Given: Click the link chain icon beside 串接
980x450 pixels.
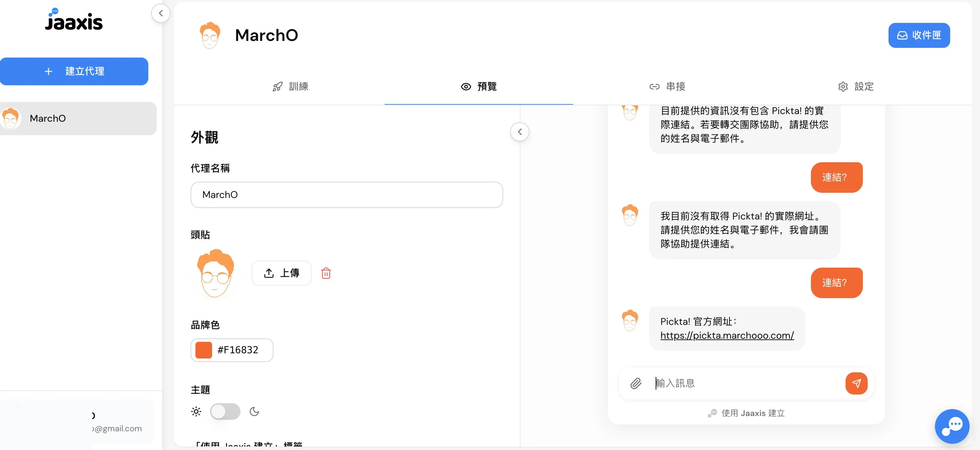Looking at the screenshot, I should pos(654,87).
